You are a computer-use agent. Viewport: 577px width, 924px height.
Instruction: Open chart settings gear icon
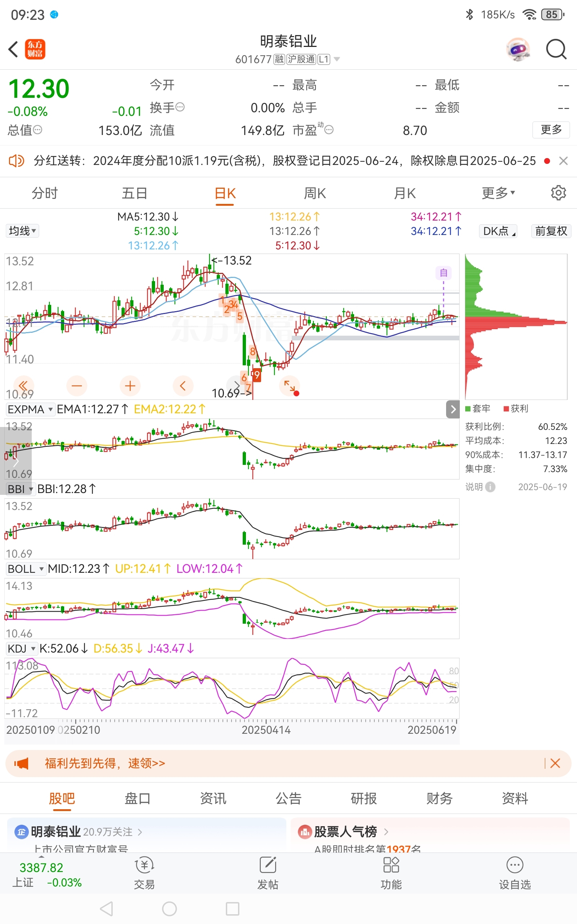[558, 193]
